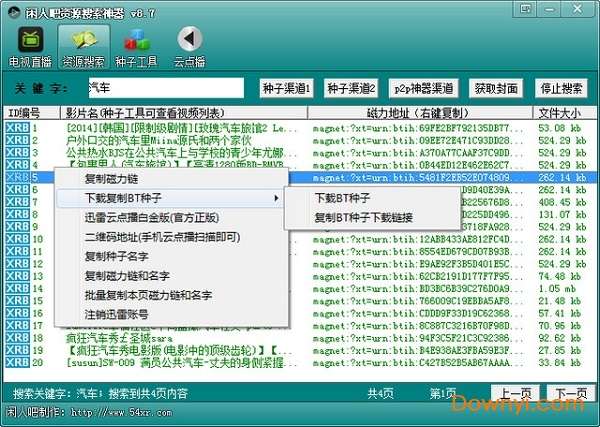Click magnet link starting A370A77CAAF37C9DD
600x427 pixels.
418,153
